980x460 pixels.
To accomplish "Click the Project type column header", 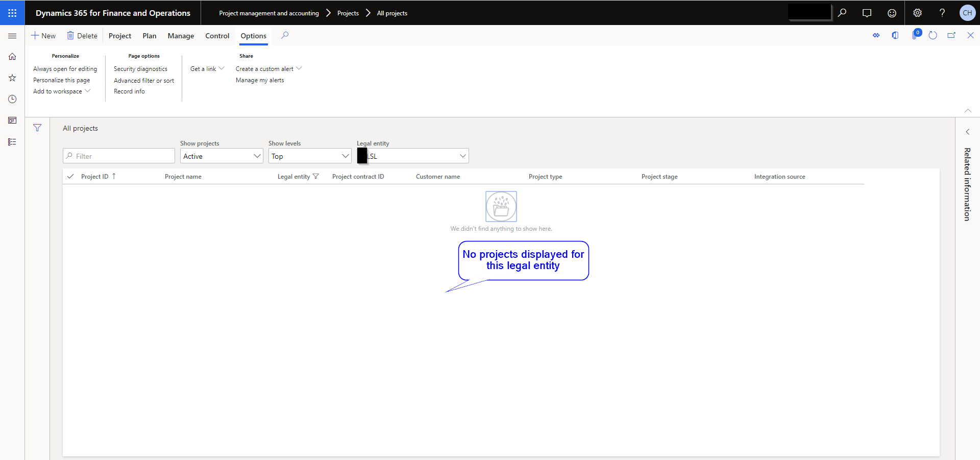I will pyautogui.click(x=545, y=177).
